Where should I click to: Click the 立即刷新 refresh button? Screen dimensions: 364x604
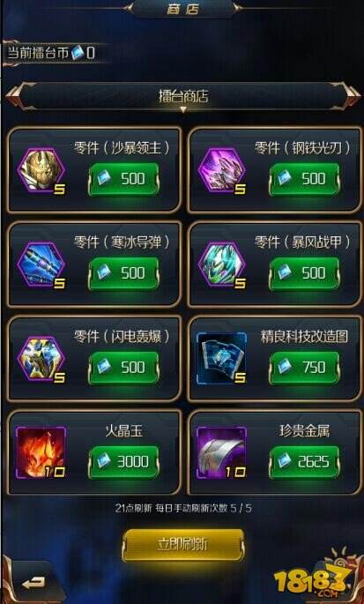click(x=183, y=545)
